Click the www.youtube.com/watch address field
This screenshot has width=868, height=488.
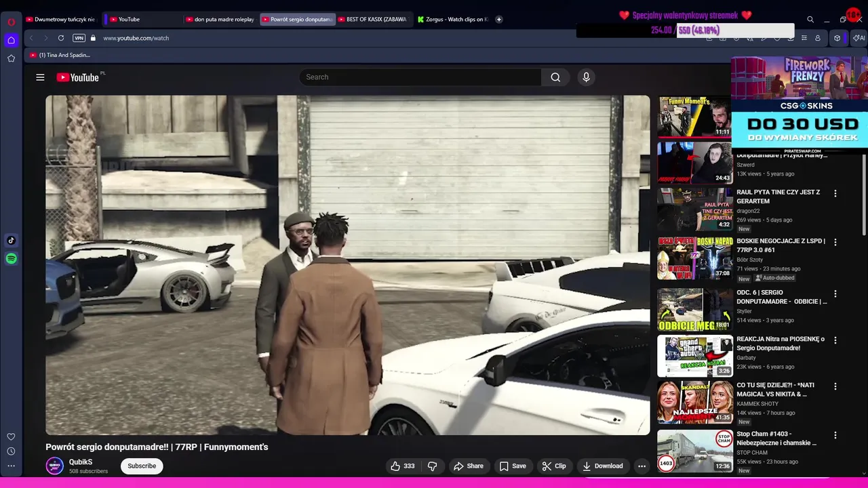[136, 38]
